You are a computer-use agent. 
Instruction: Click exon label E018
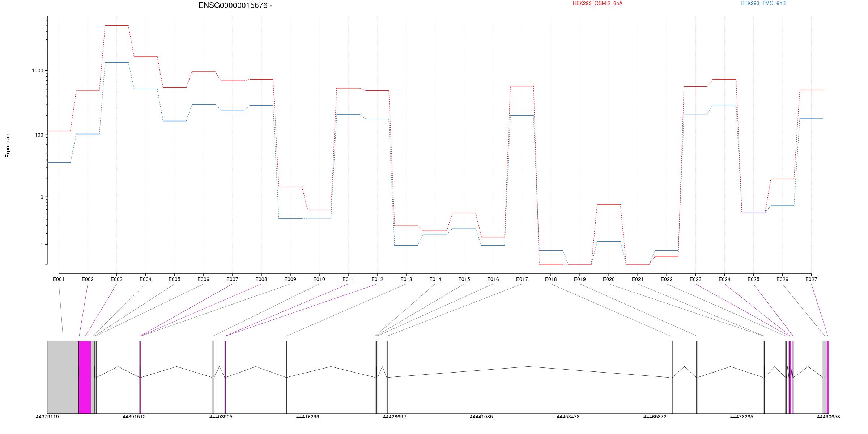[x=551, y=280]
